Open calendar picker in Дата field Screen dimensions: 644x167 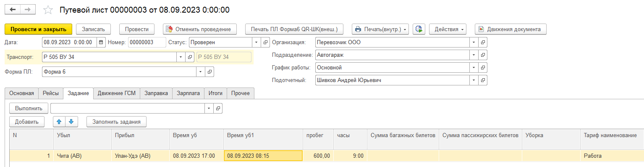101,42
